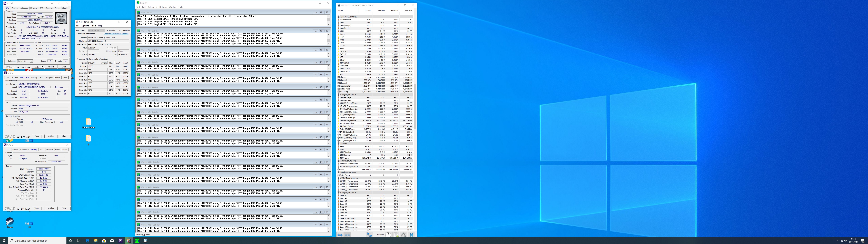868x244 pixels.
Task: Follow the 'Check for Intel Driver Updates' link
Action: coord(116,34)
